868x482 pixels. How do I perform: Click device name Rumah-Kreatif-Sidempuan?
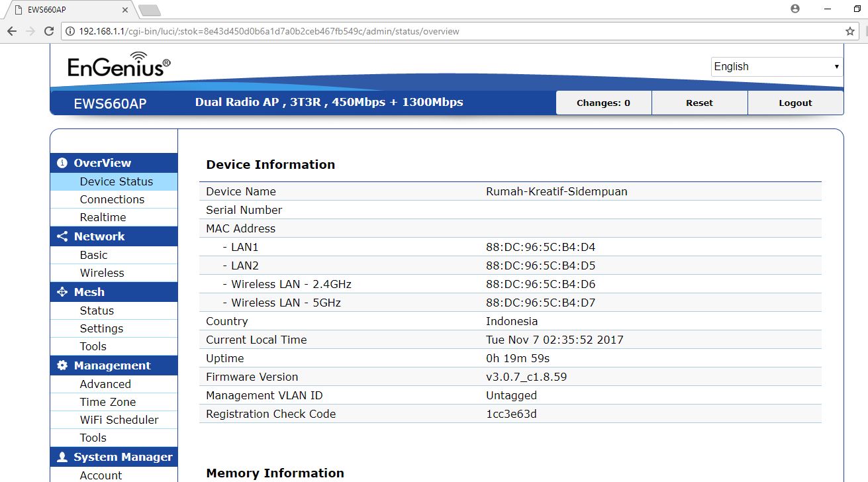tap(556, 191)
